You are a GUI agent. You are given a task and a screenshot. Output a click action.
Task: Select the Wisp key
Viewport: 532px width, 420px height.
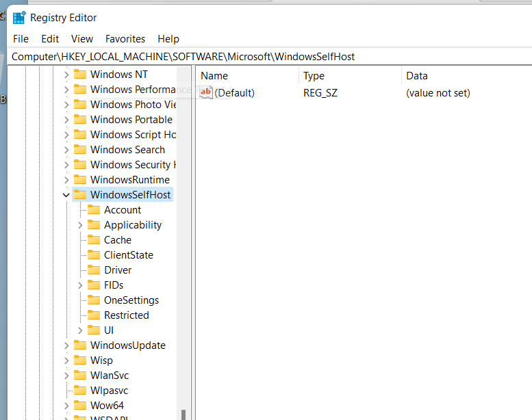[x=101, y=360]
